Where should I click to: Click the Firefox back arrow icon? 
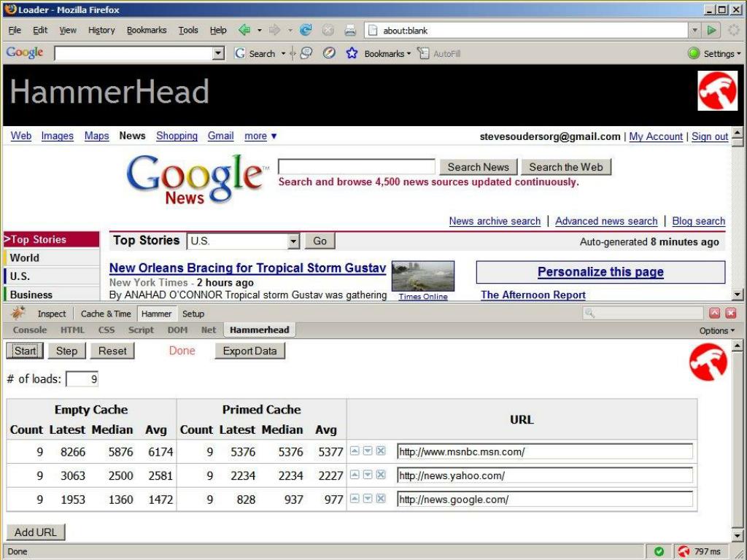tap(244, 30)
